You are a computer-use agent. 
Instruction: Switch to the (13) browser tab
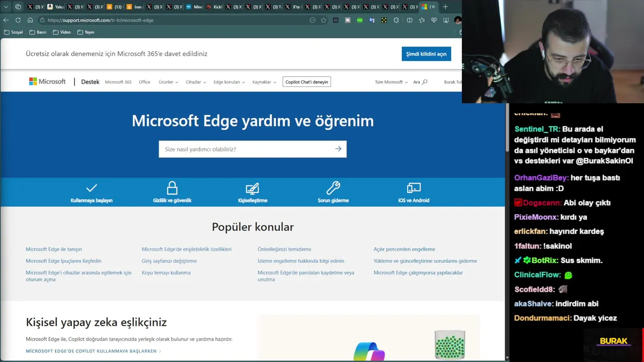point(115,7)
